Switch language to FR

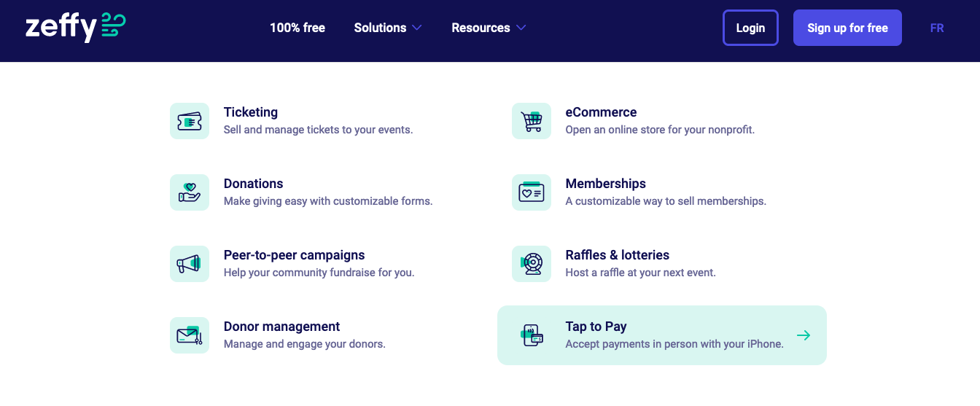(937, 28)
